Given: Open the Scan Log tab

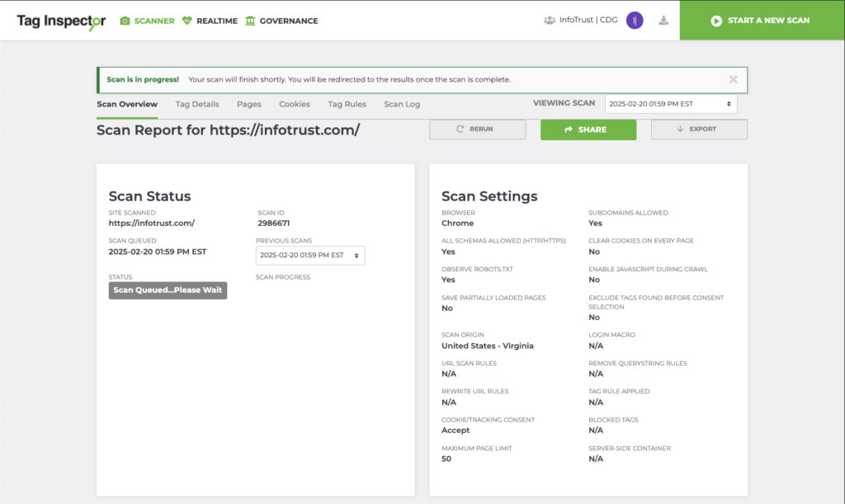Looking at the screenshot, I should point(402,104).
